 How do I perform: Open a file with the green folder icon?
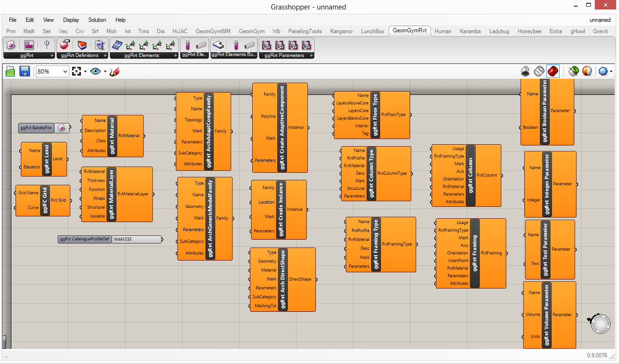(x=10, y=71)
